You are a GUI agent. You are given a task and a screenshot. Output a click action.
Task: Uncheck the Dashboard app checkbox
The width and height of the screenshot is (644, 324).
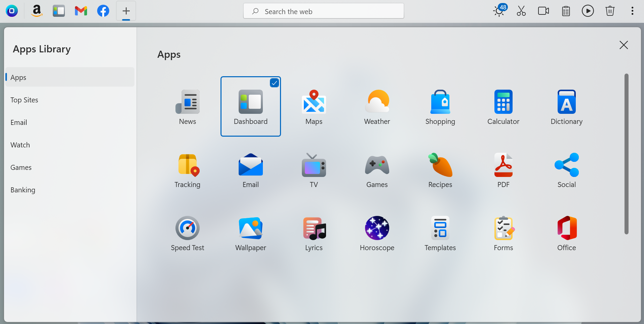point(274,83)
